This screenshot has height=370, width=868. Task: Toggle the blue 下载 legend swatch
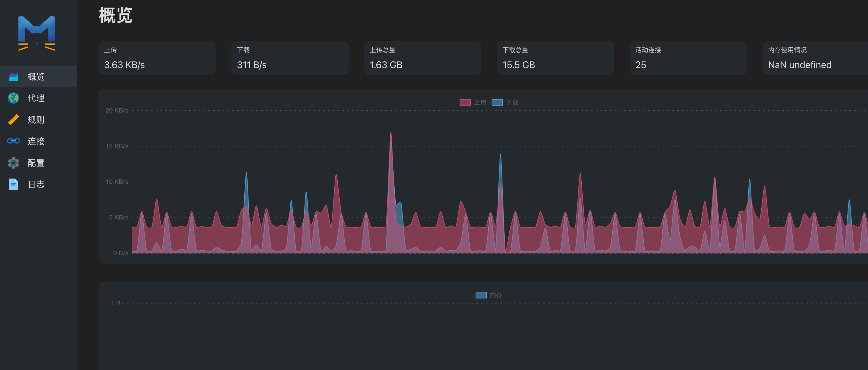pos(497,102)
